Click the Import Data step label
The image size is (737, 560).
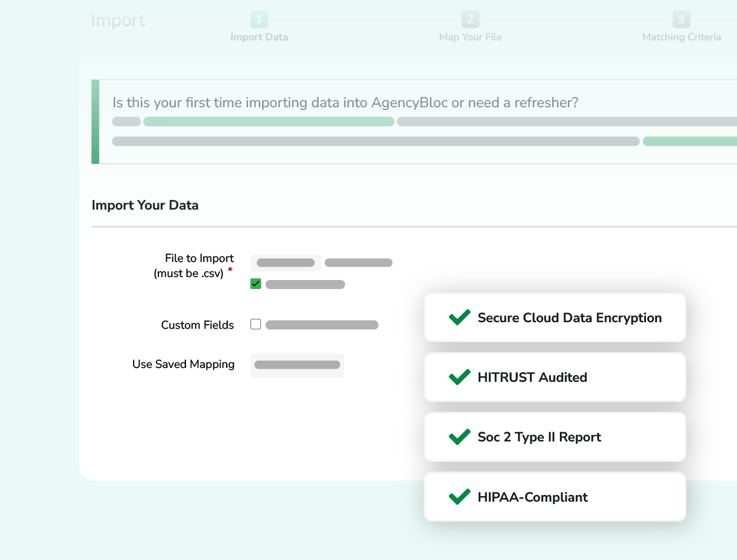[x=259, y=37]
